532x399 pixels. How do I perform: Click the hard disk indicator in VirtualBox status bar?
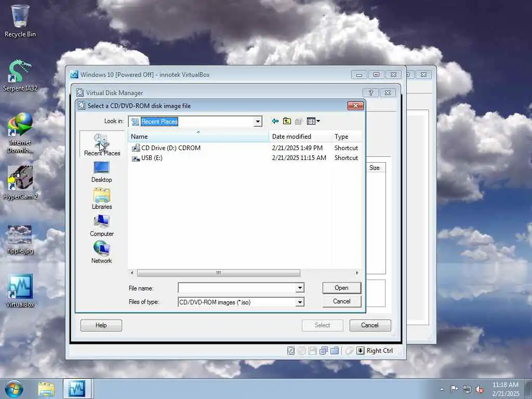(x=291, y=351)
